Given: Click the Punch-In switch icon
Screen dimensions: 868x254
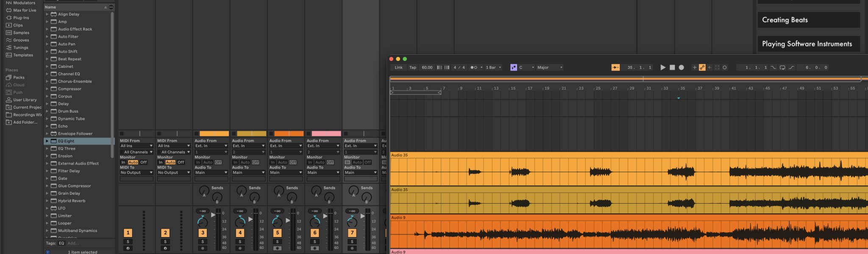Looking at the screenshot, I should pyautogui.click(x=773, y=67).
